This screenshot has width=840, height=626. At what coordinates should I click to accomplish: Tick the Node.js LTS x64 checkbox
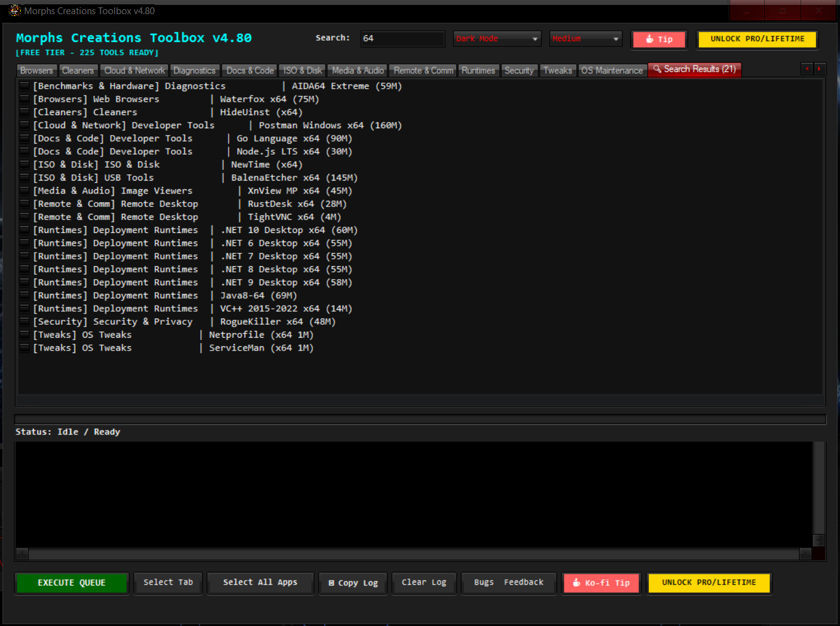[x=25, y=152]
